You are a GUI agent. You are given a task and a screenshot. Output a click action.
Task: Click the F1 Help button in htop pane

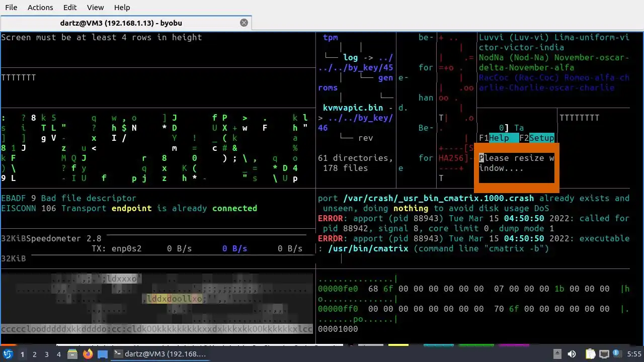(x=499, y=138)
